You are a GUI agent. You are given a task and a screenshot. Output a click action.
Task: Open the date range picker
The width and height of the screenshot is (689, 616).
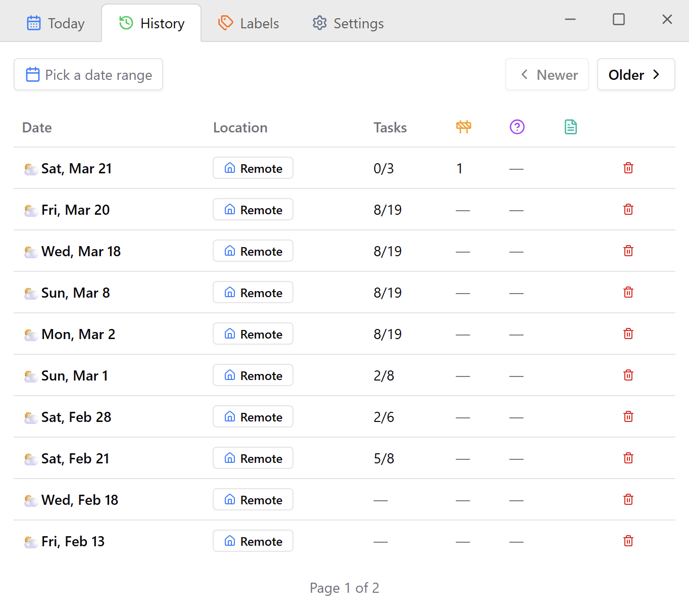coord(88,74)
